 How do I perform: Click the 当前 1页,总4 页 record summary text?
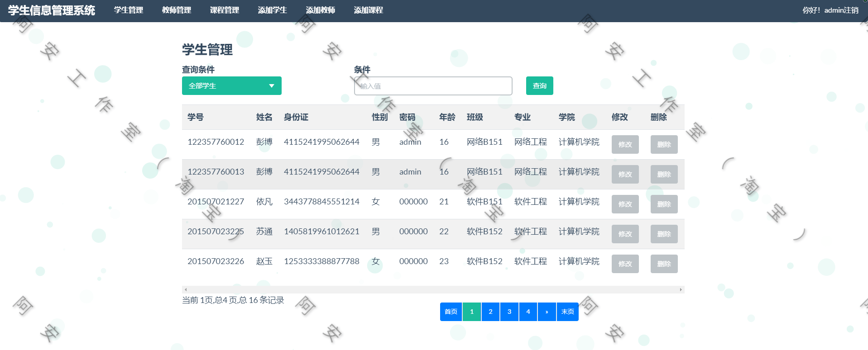point(233,300)
